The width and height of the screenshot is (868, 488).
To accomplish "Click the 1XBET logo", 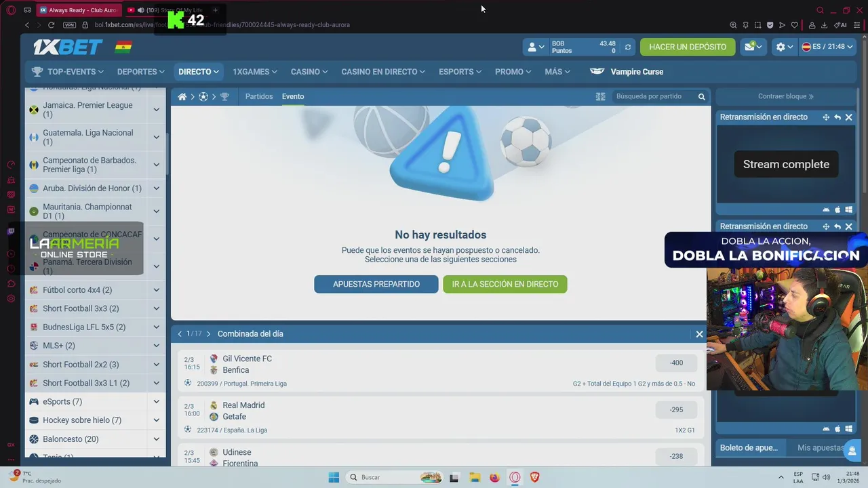I will 68,47.
